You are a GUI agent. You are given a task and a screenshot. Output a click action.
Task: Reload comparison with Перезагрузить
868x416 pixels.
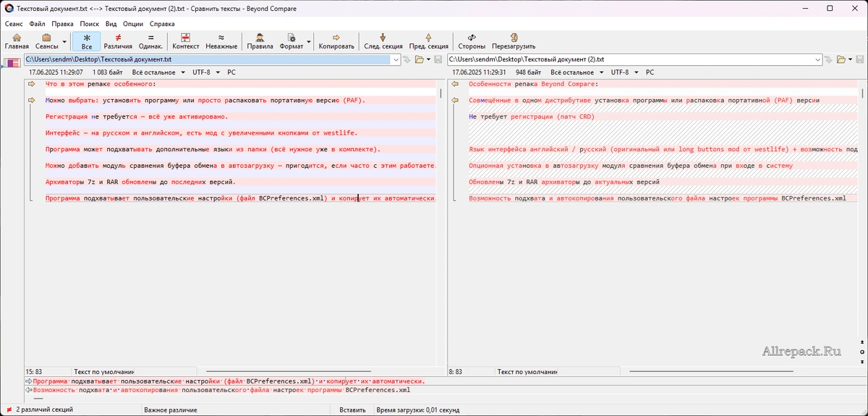click(514, 41)
